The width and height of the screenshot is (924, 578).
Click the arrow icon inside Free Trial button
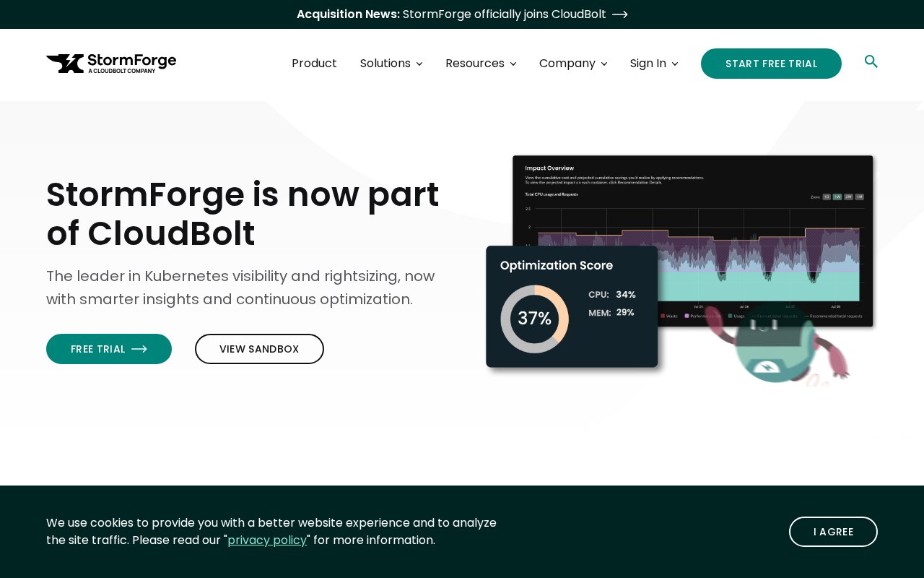click(x=139, y=349)
